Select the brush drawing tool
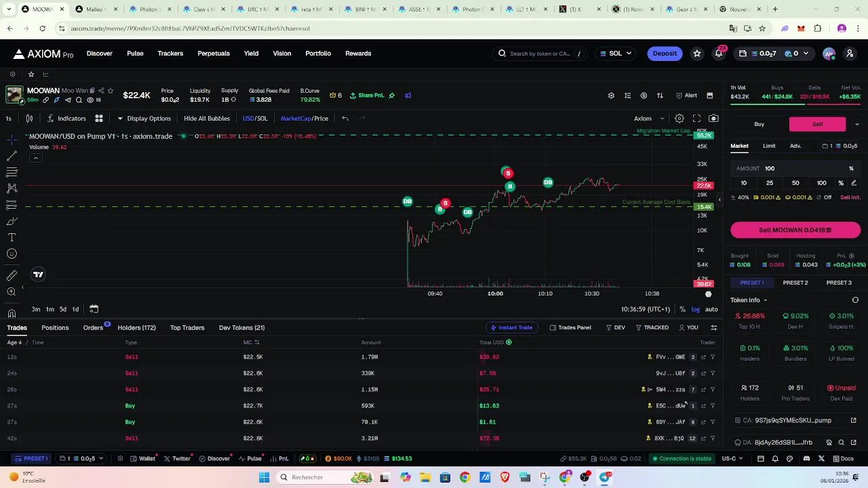868x488 pixels. [12, 221]
